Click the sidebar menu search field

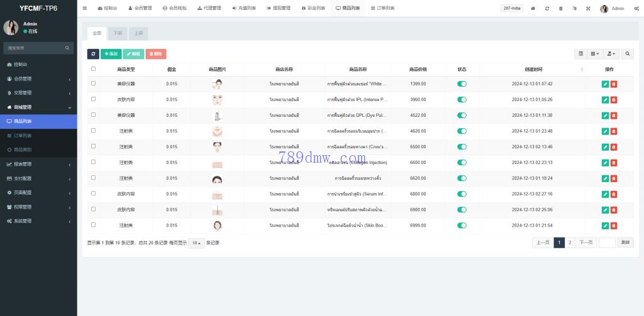[35, 48]
